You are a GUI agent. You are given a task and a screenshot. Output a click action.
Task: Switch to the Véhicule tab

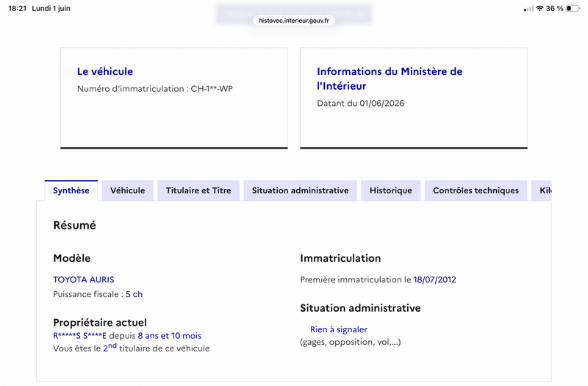[127, 190]
